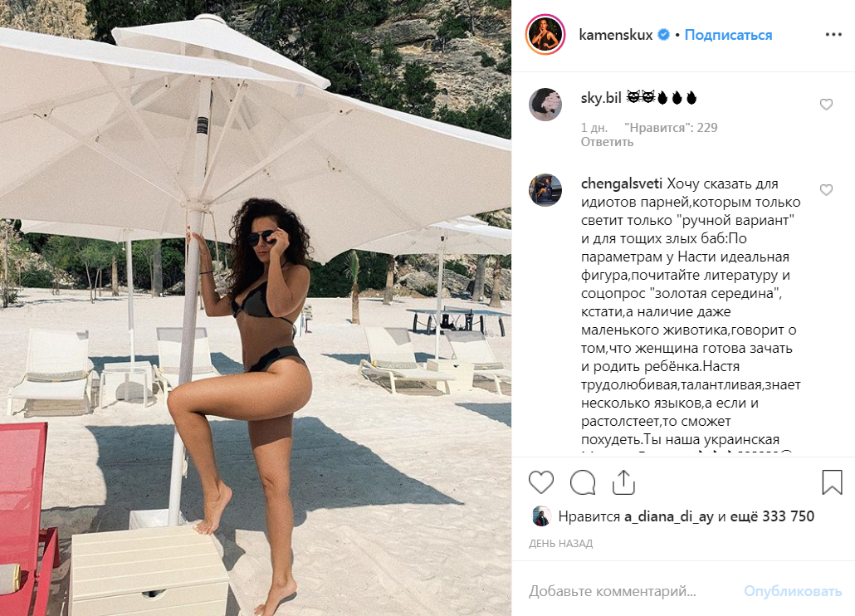Screen dimensions: 855x616
Task: Save the post with the bookmark icon
Action: [832, 482]
